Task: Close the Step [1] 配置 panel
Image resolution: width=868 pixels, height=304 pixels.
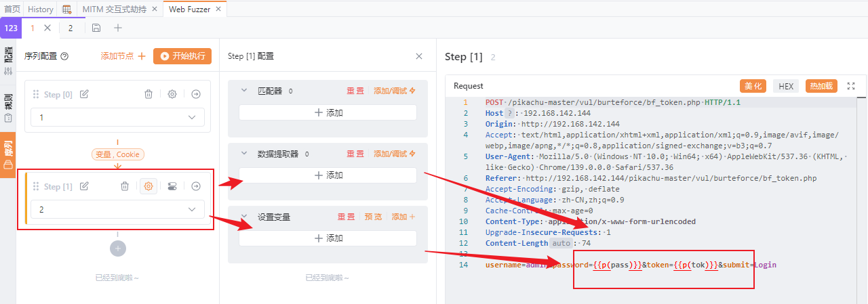Action: 419,56
